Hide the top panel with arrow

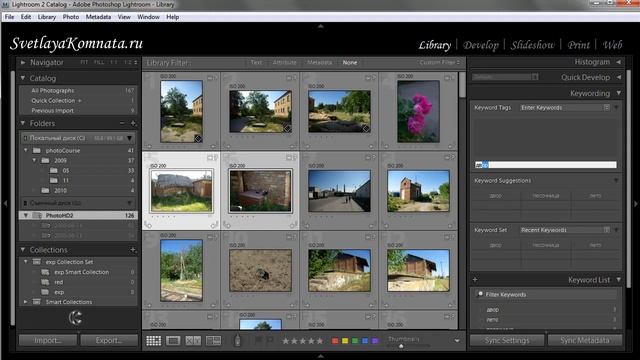320,26
